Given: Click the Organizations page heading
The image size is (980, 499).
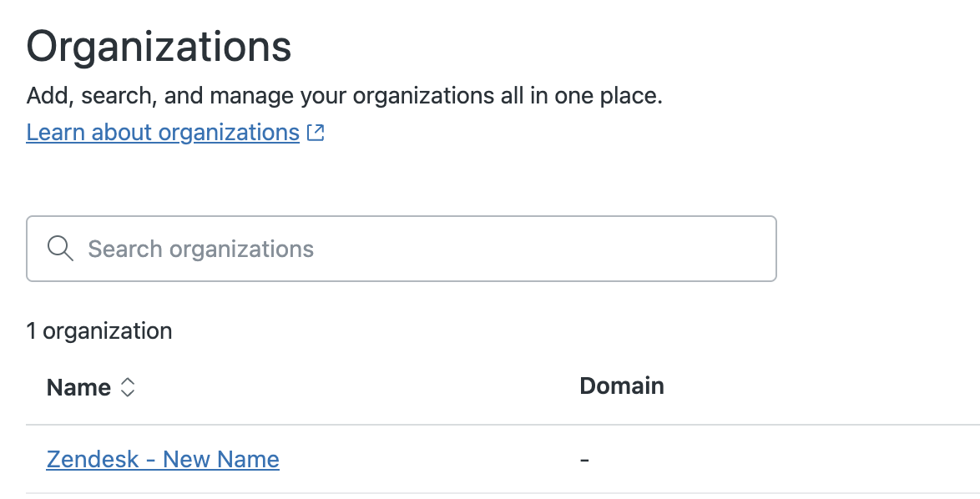Looking at the screenshot, I should 159,47.
